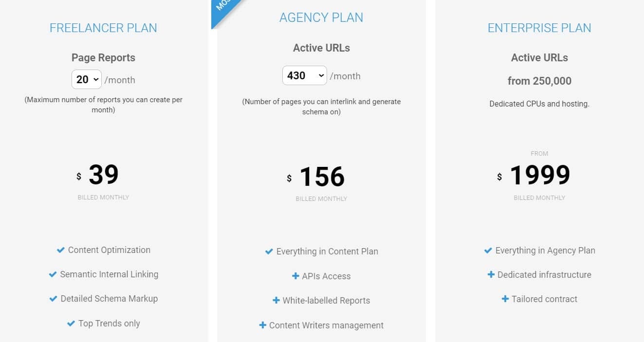Click the checkmark beside Everything in Agency Plan

pos(487,251)
